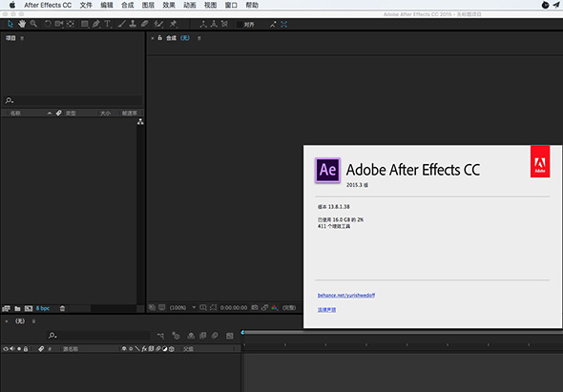Close the timeline (无) tab
This screenshot has width=563, height=392.
[7, 321]
